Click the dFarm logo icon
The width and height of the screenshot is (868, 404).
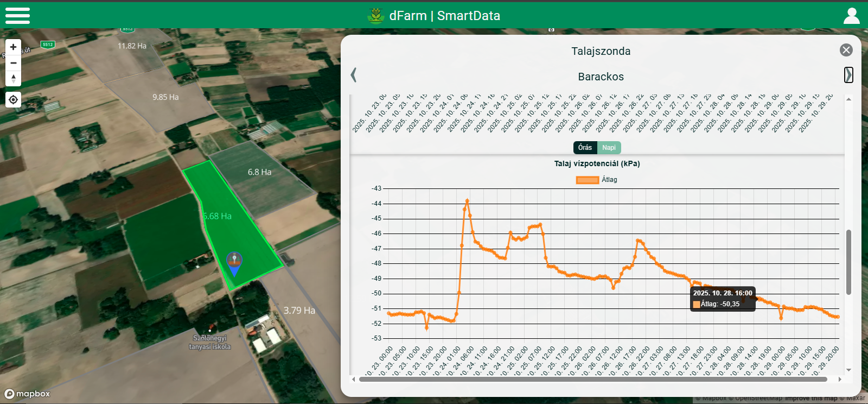click(375, 16)
